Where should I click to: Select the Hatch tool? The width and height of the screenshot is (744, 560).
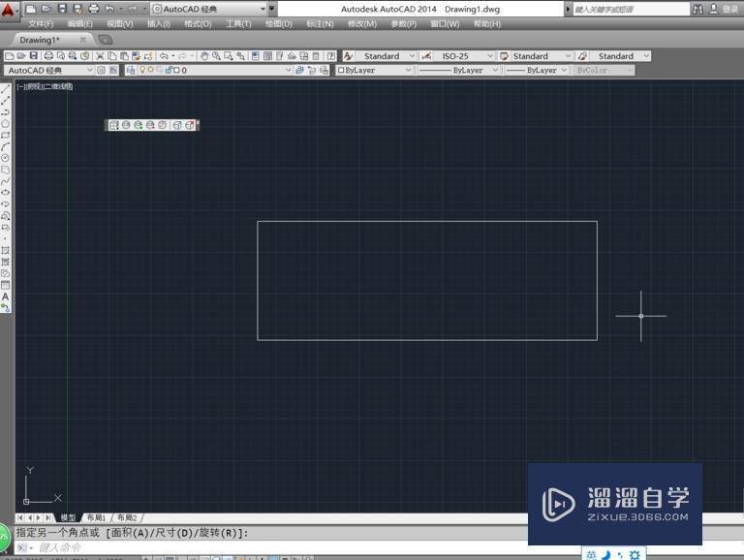5,251
